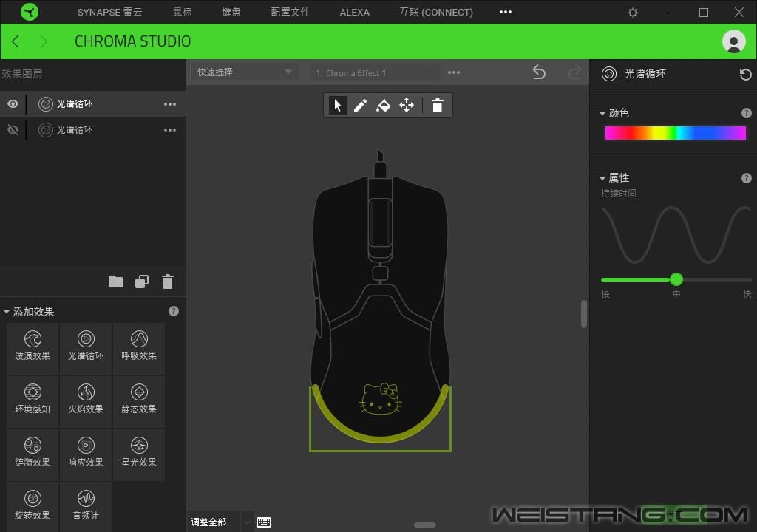Image resolution: width=757 pixels, height=532 pixels.
Task: Open the SYNAPSE 雷云 tab
Action: [x=109, y=12]
